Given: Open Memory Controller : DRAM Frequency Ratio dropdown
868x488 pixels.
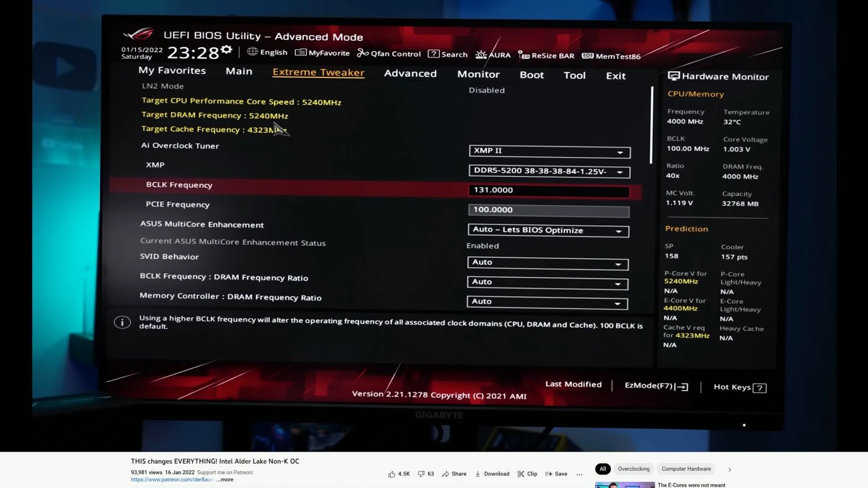Looking at the screenshot, I should click(547, 302).
